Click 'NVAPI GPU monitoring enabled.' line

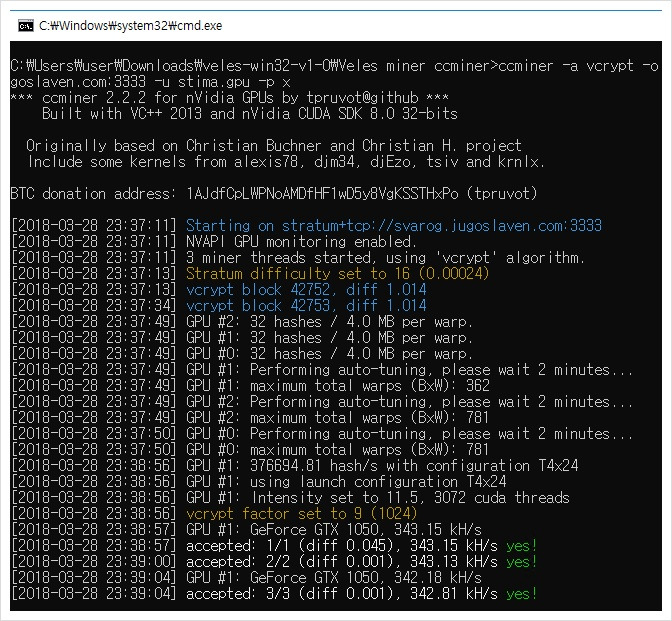pyautogui.click(x=213, y=242)
